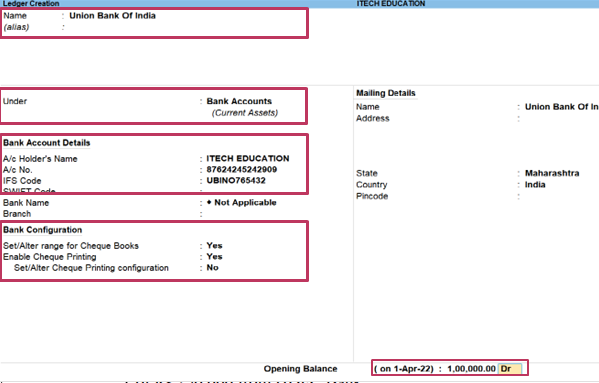Click the 'IFS Code' label
The width and height of the screenshot is (599, 383).
point(22,181)
